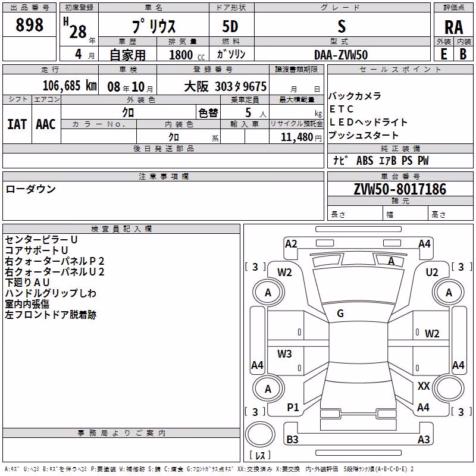Click the G mark on the windshield

[x=340, y=314]
